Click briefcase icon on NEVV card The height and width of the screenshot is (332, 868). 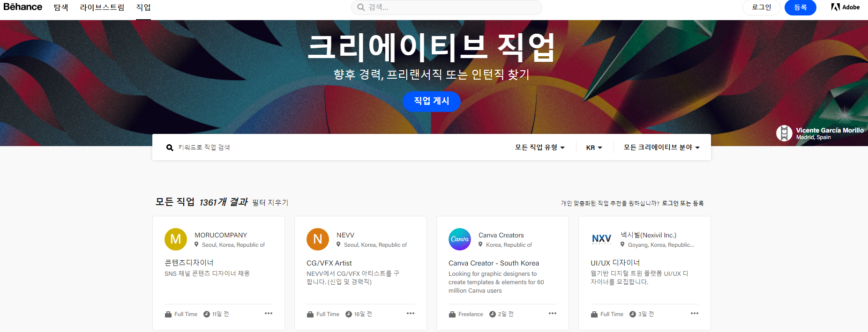(x=310, y=314)
